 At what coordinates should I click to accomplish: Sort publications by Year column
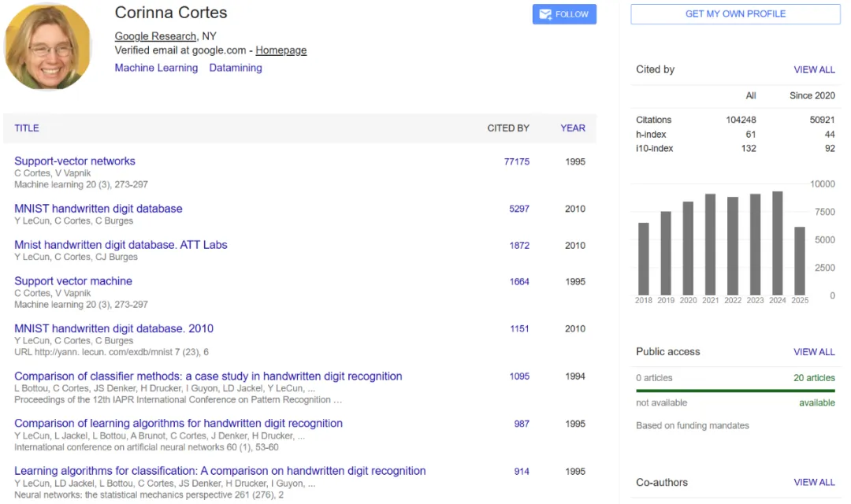tap(573, 128)
